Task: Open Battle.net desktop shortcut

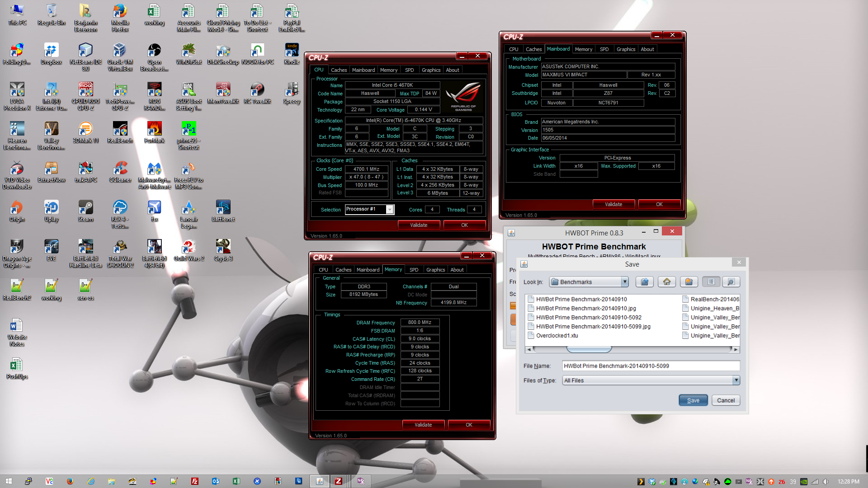Action: 223,211
